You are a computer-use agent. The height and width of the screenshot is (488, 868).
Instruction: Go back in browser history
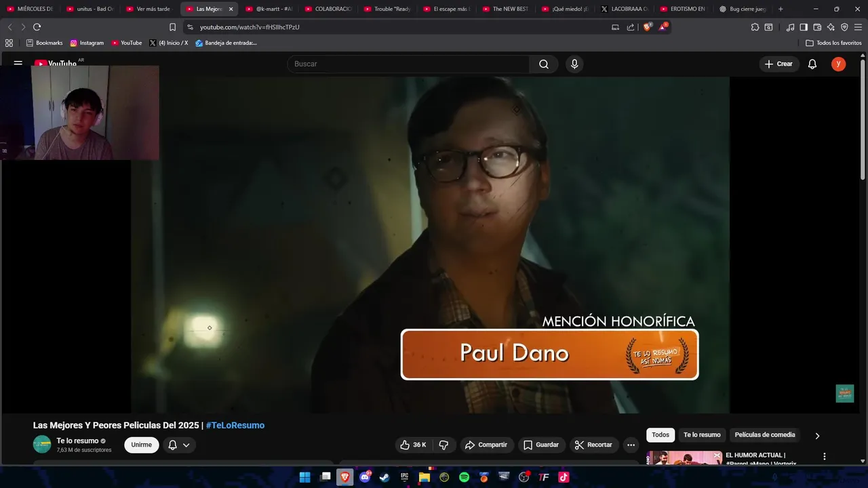[x=9, y=27]
